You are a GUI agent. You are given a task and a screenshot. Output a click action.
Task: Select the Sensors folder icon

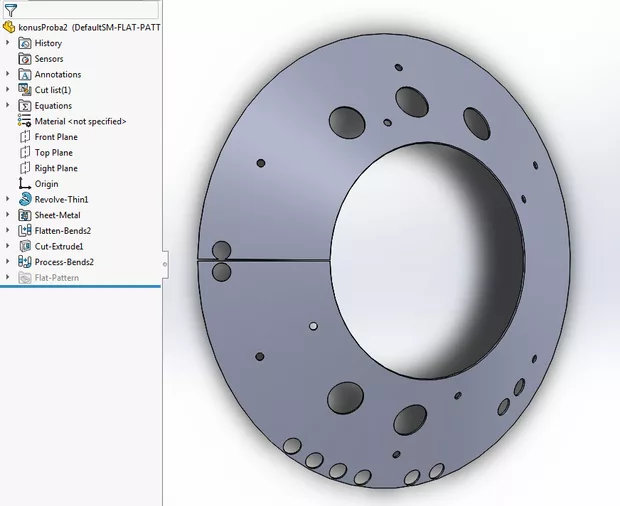(x=26, y=59)
